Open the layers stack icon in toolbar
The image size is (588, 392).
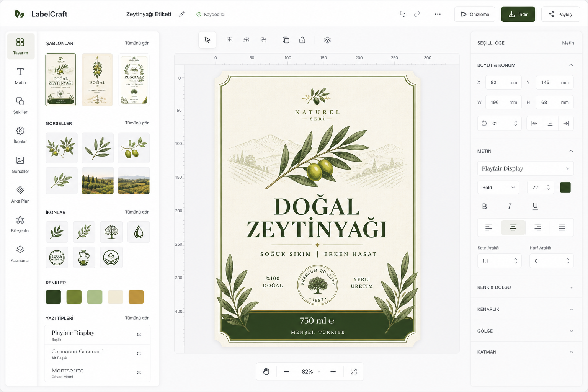[x=327, y=40]
